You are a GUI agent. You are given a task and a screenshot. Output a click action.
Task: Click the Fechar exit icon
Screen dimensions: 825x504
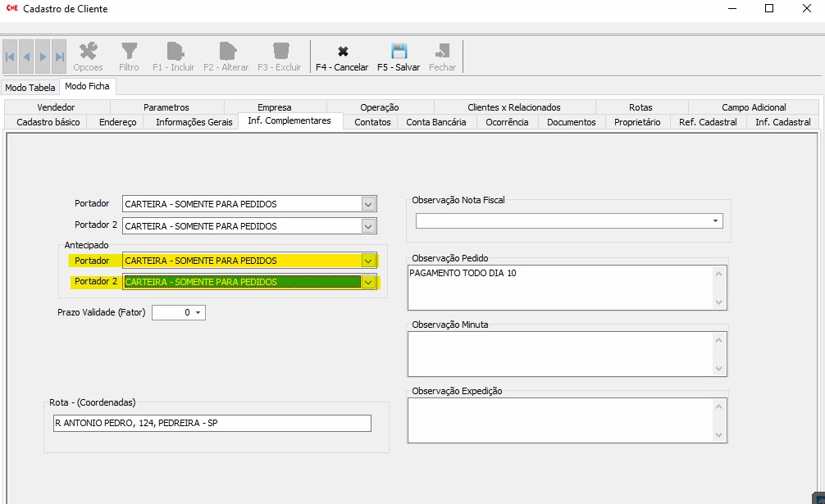click(x=442, y=51)
